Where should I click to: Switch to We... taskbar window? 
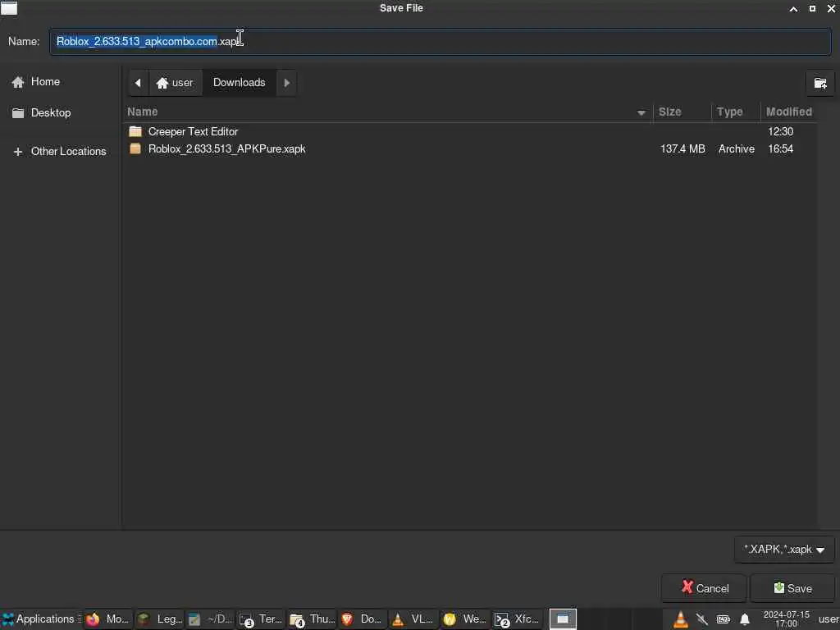pyautogui.click(x=464, y=619)
